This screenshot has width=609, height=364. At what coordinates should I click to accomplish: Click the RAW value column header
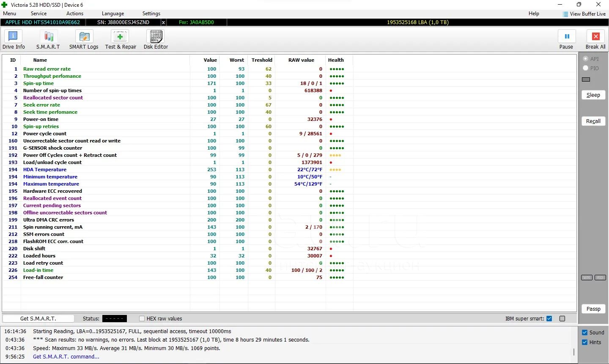(x=301, y=60)
